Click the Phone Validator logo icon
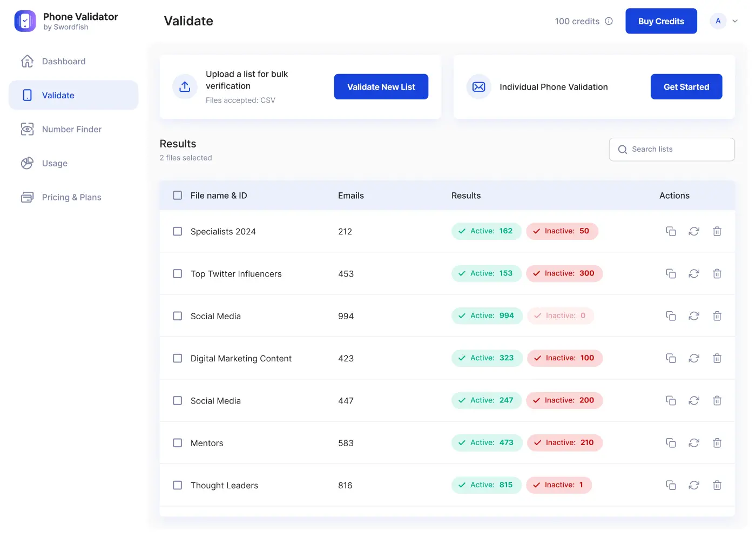756x538 pixels. coord(25,21)
